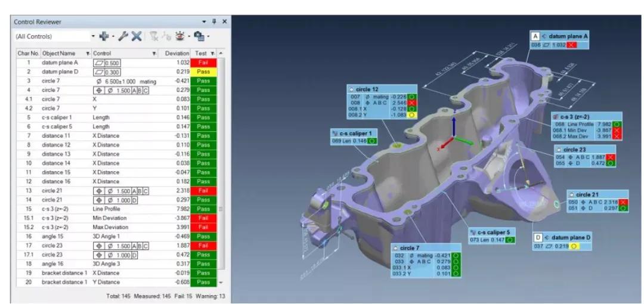
Task: Click the blue plus add control icon
Action: pyautogui.click(x=104, y=36)
